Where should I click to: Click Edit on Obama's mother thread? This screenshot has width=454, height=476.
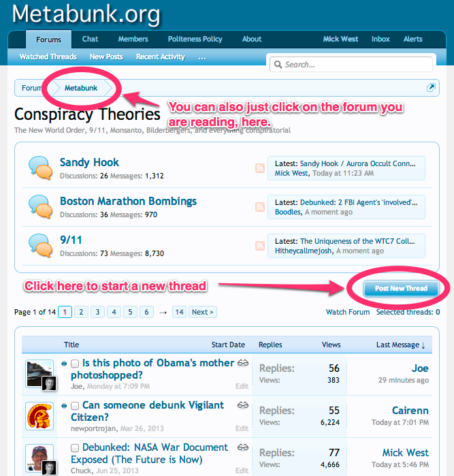pyautogui.click(x=242, y=386)
